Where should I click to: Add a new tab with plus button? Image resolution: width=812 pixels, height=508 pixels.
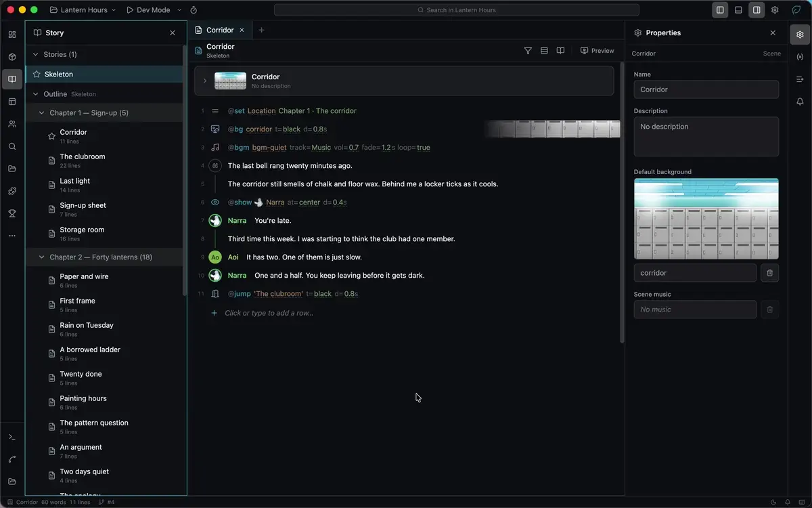click(261, 30)
